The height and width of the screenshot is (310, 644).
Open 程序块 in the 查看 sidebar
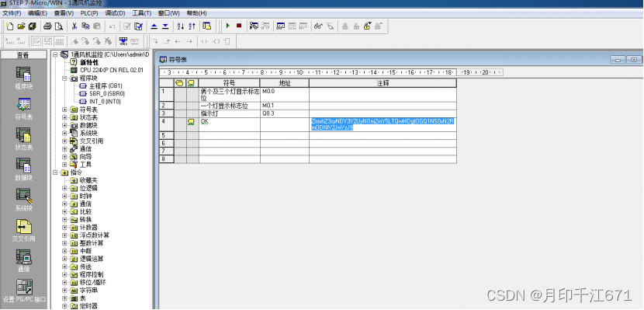(24, 78)
